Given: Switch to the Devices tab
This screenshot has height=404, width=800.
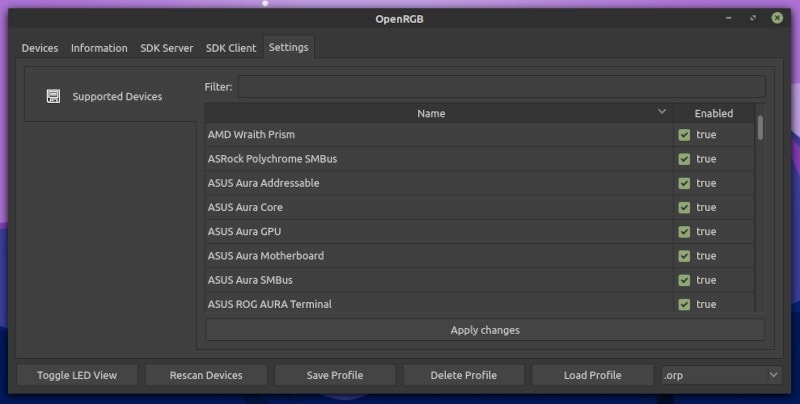Looking at the screenshot, I should (x=40, y=48).
